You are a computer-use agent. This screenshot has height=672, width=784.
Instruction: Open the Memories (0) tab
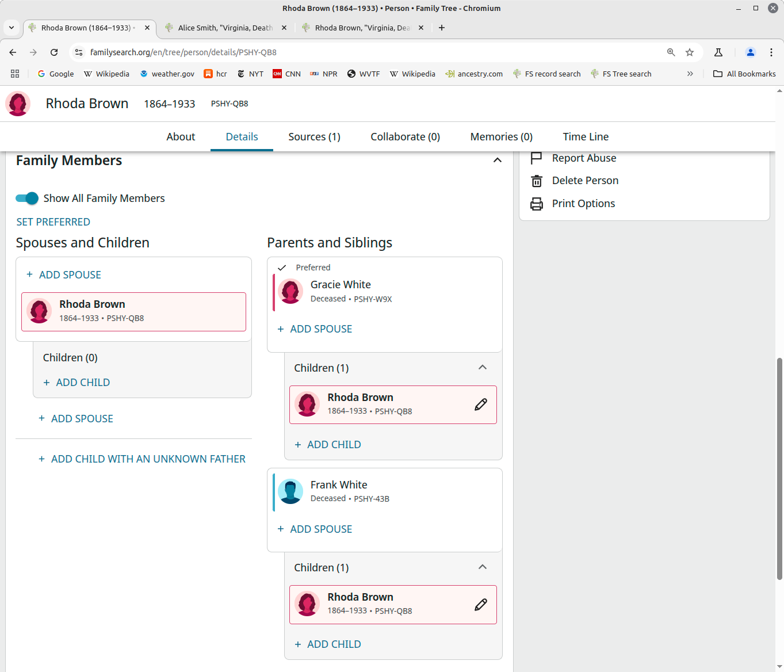(x=501, y=136)
